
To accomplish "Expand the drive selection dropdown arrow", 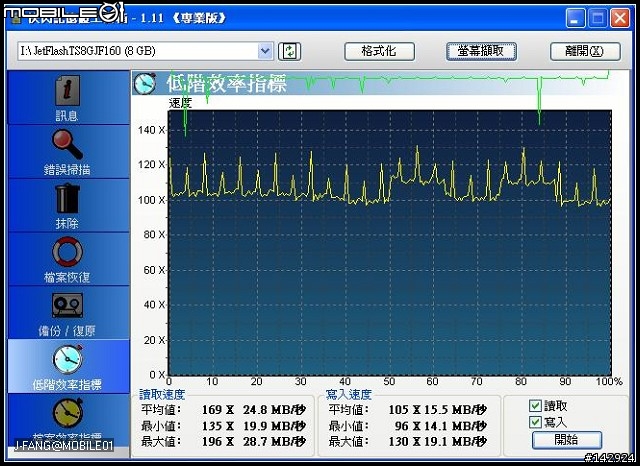I will click(x=265, y=51).
